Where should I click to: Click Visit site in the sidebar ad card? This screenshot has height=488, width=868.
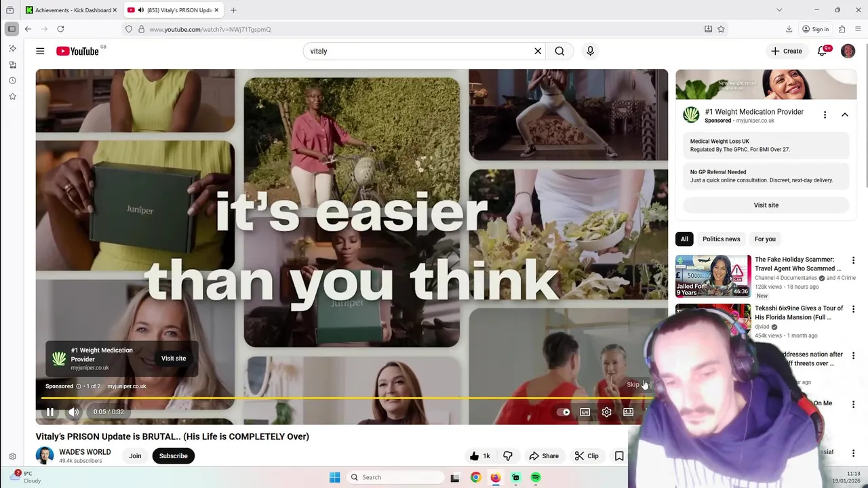pos(766,205)
